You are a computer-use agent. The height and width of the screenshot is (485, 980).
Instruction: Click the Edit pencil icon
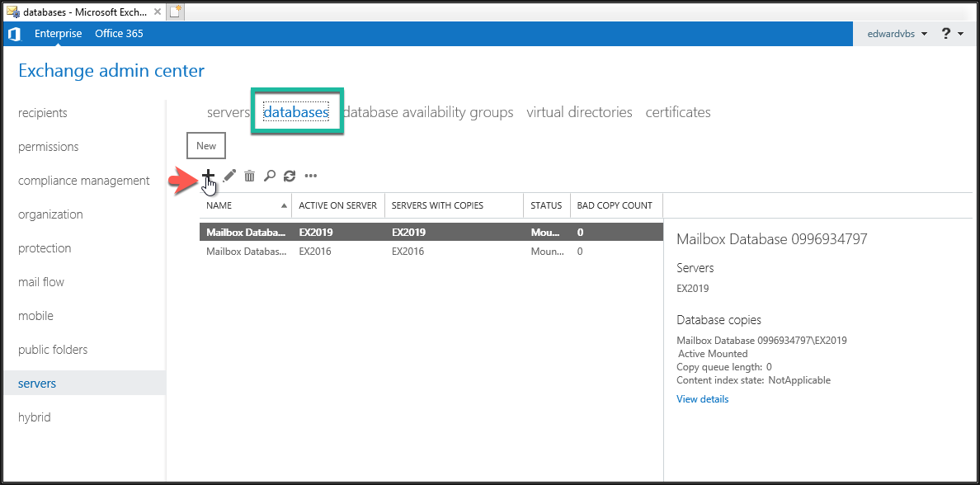pos(229,176)
